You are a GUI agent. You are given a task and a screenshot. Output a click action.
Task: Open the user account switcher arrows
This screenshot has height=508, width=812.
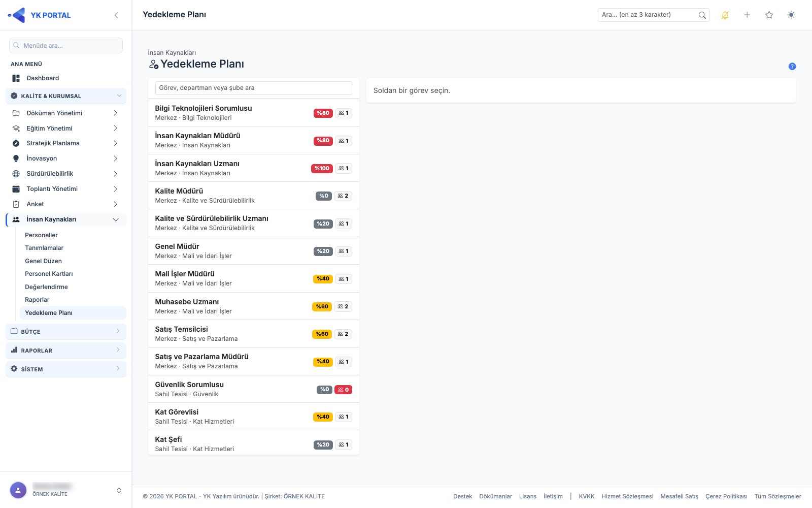point(119,490)
